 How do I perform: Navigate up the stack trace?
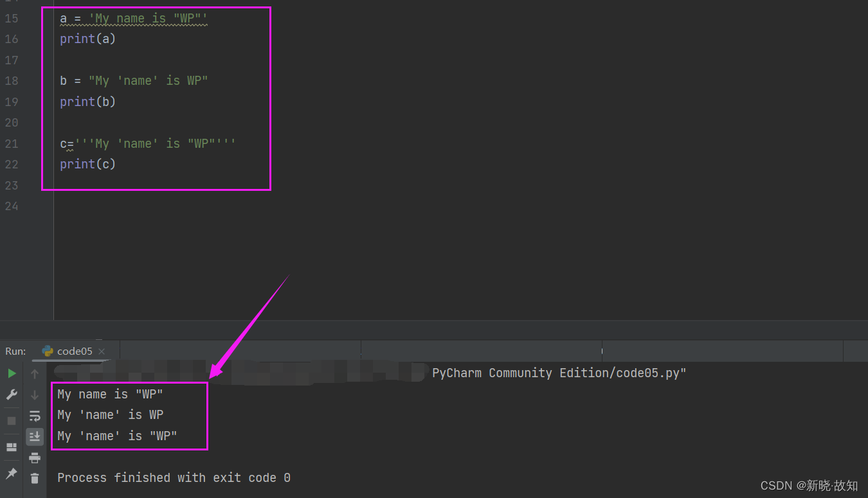(x=35, y=373)
